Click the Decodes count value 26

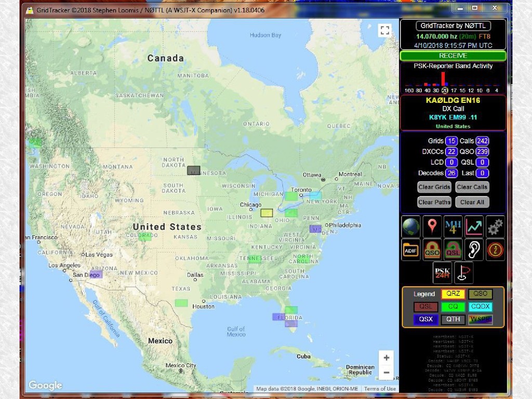click(451, 173)
